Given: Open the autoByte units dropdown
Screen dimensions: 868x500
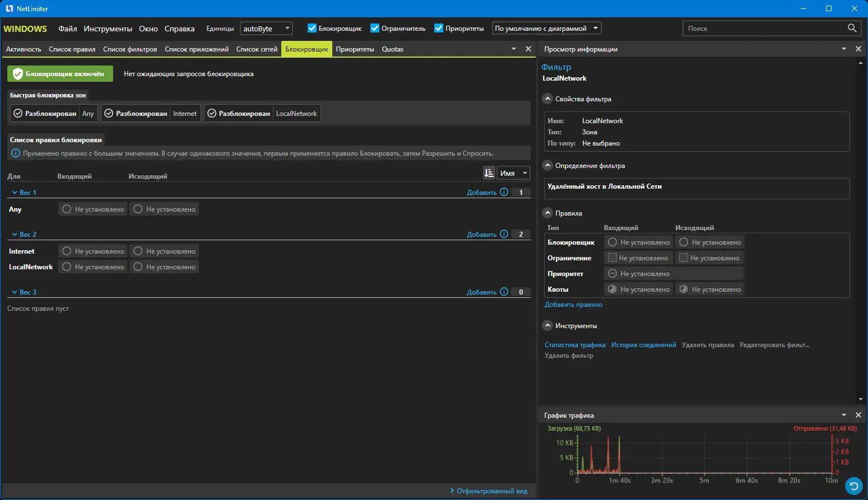Looking at the screenshot, I should coord(266,28).
